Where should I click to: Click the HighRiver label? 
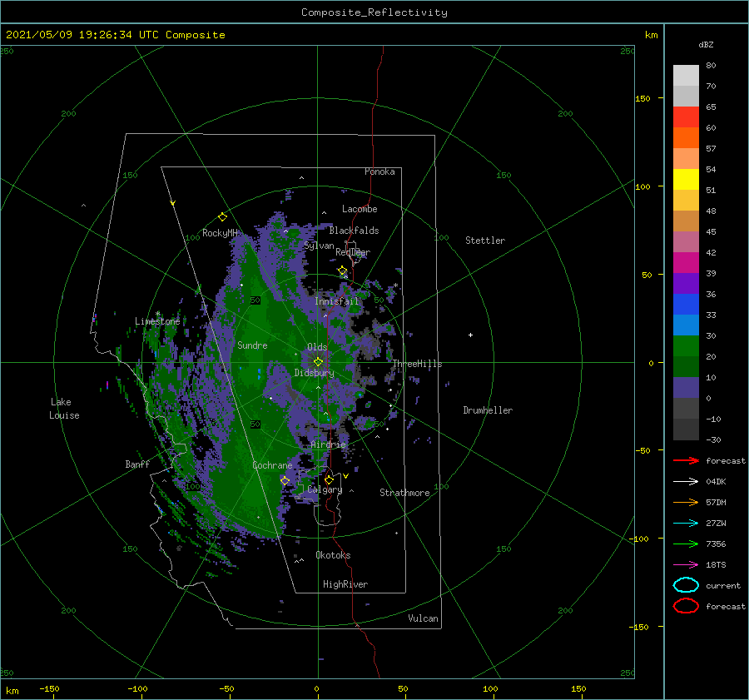click(345, 584)
